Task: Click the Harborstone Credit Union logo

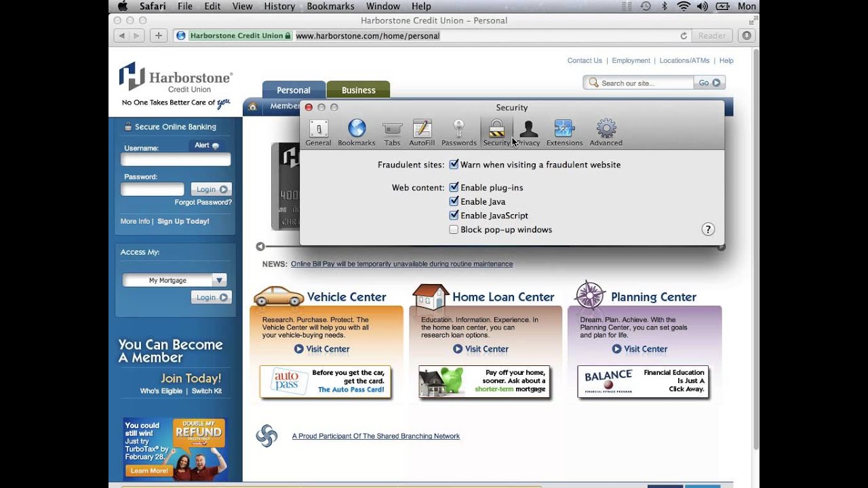Action: (176, 85)
